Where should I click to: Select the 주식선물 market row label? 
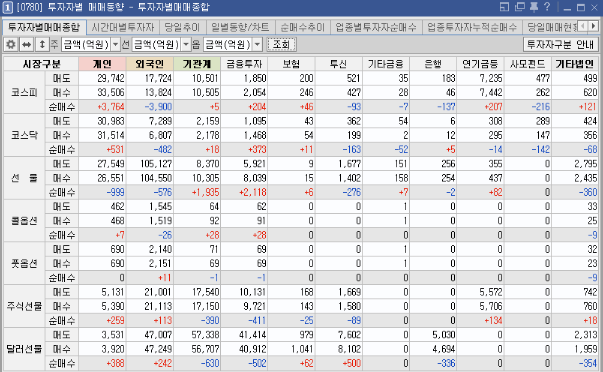(24, 306)
